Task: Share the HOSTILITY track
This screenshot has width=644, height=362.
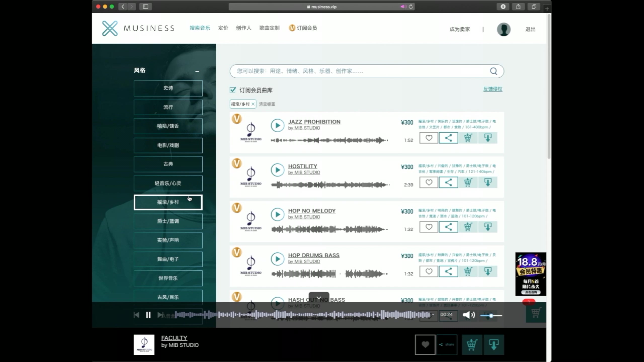Action: coord(448,182)
